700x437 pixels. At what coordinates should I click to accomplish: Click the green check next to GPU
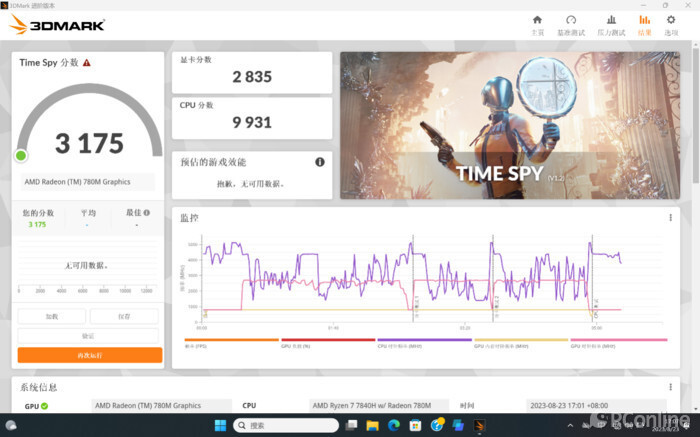[45, 406]
